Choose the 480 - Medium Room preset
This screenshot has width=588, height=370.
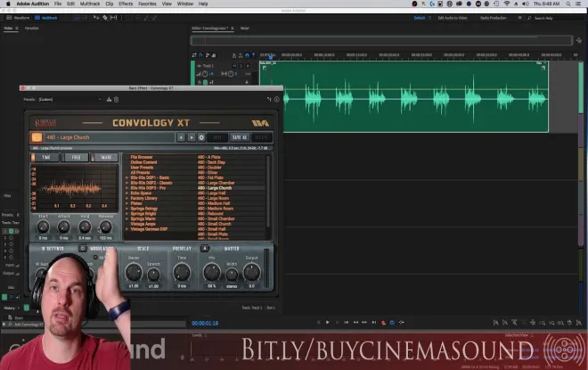pyautogui.click(x=216, y=209)
